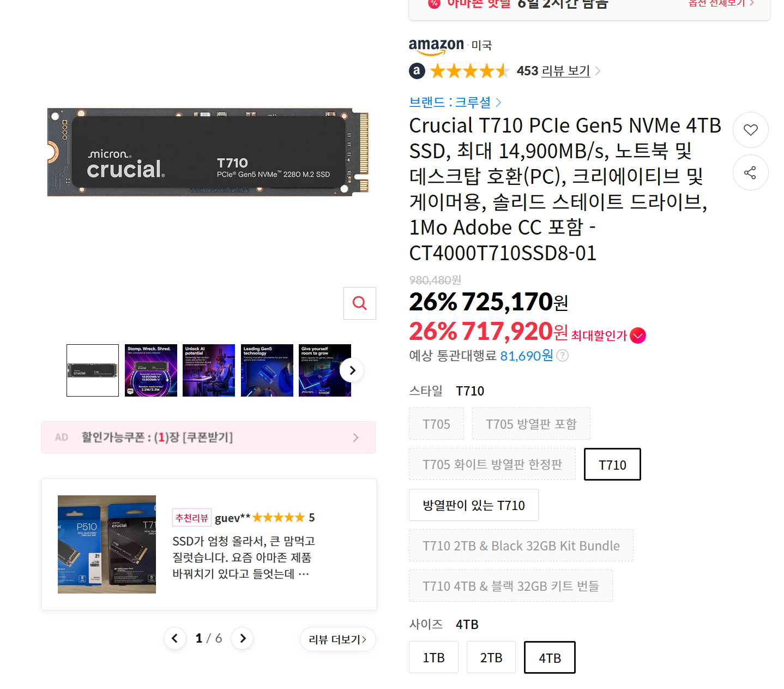This screenshot has width=784, height=689.
Task: Open the coupon banner chevron
Action: [x=355, y=438]
